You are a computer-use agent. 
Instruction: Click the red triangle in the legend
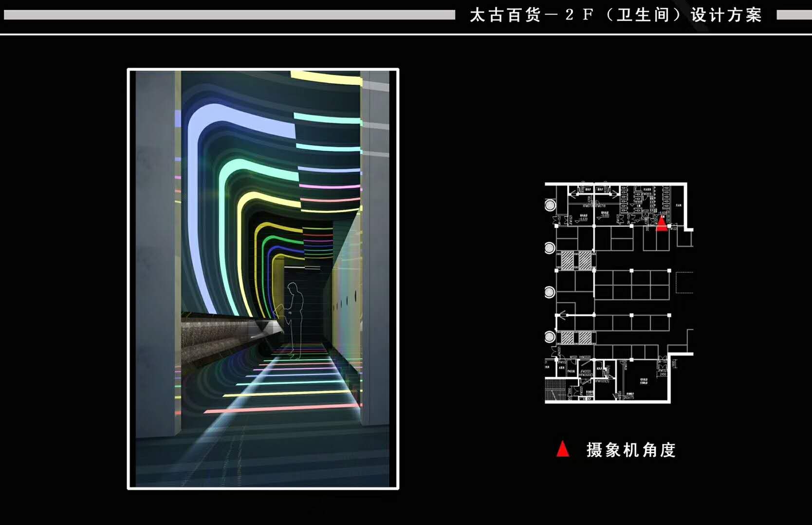562,449
